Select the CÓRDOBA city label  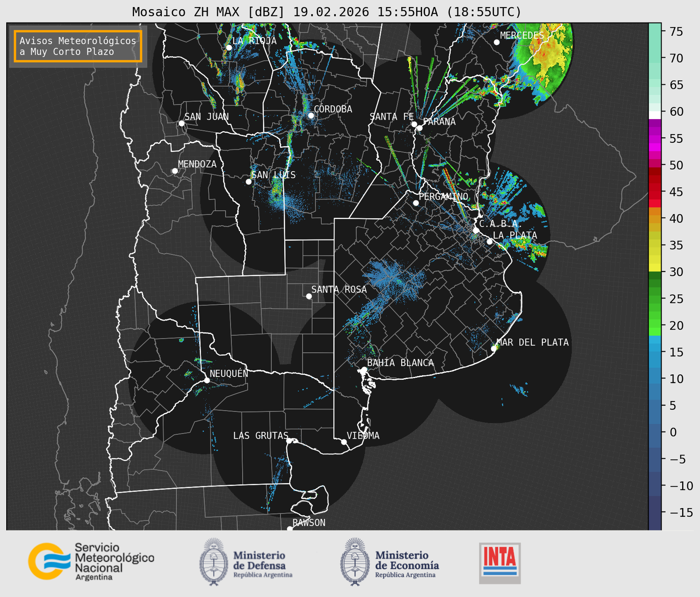point(333,109)
